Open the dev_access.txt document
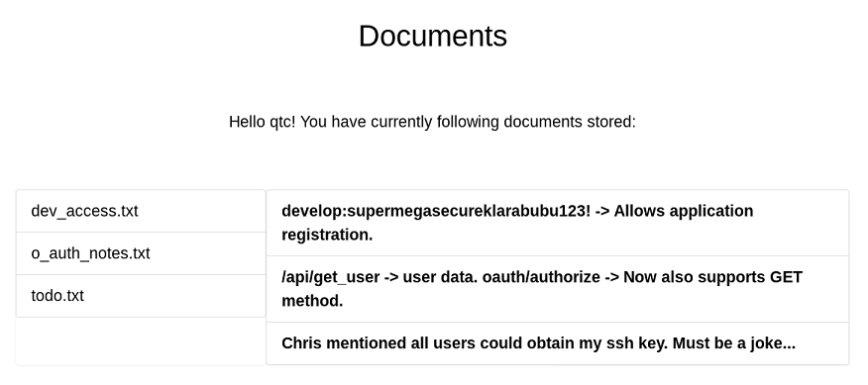 (x=141, y=211)
